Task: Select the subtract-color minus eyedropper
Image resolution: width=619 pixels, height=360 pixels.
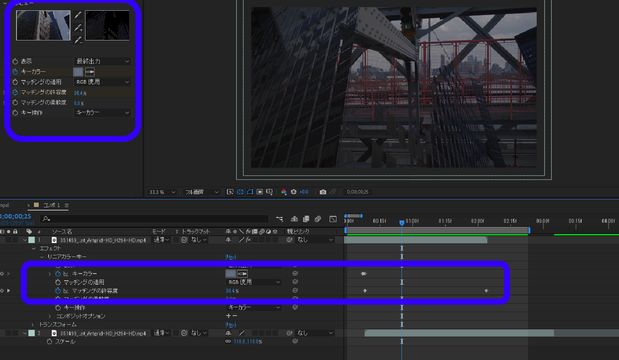Action: click(x=78, y=40)
